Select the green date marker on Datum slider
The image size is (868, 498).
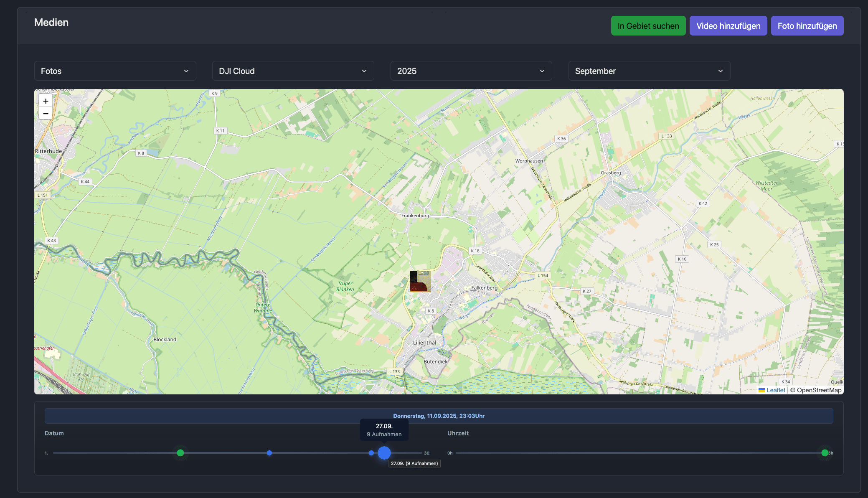coord(180,453)
